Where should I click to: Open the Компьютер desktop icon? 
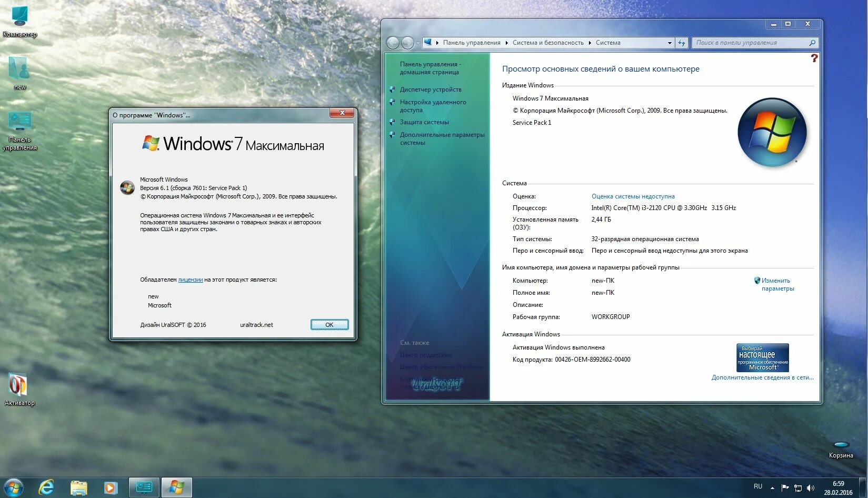tap(19, 21)
